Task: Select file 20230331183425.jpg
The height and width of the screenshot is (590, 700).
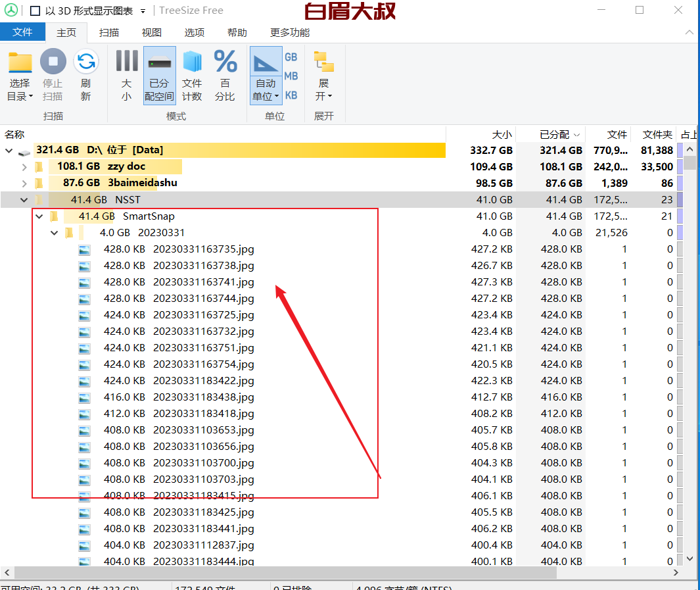Action: pyautogui.click(x=203, y=512)
